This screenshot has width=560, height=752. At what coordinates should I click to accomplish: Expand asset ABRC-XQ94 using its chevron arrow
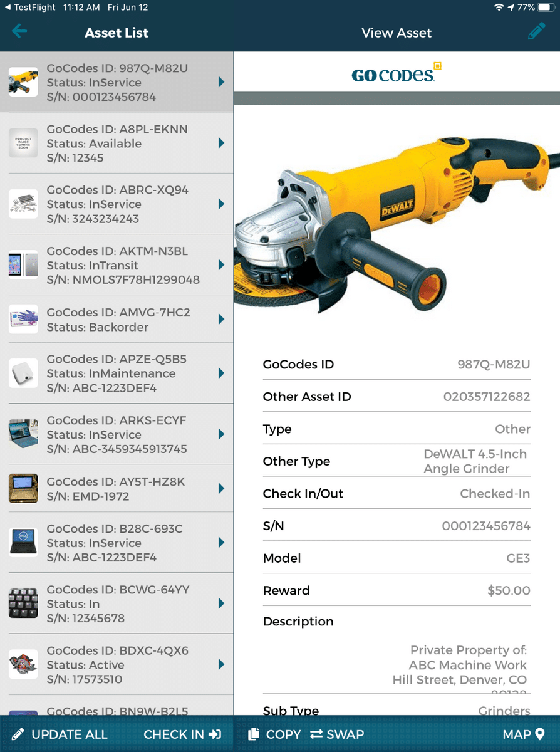(221, 204)
